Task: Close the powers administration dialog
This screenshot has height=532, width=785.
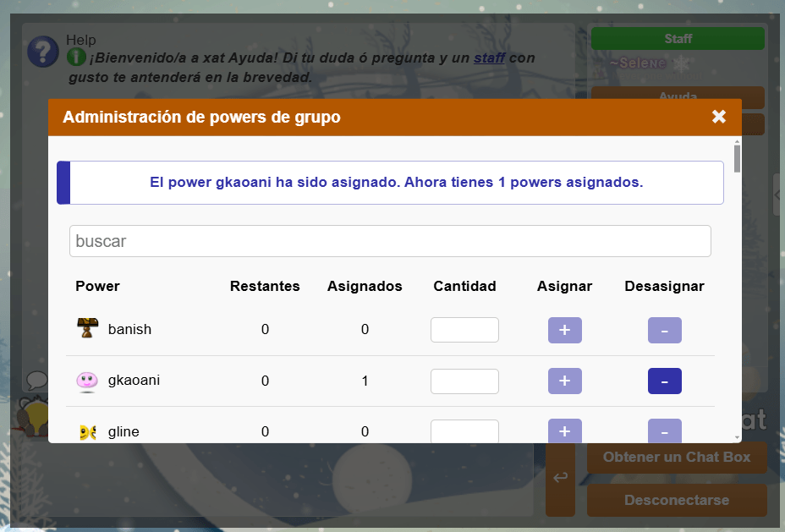Action: point(719,117)
